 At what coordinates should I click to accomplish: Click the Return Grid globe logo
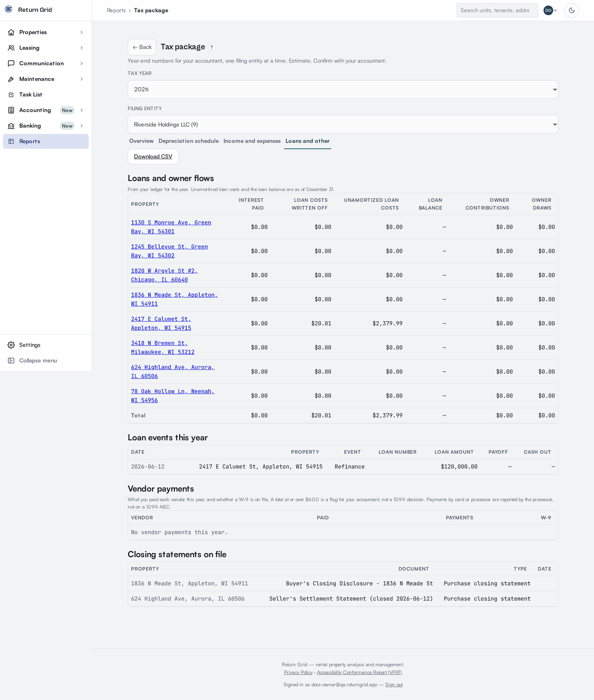point(9,9)
